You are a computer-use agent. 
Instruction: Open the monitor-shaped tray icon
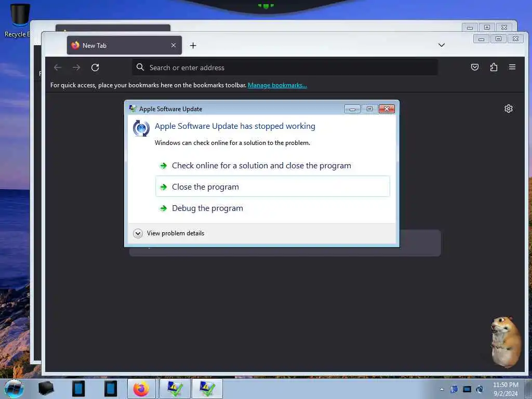[467, 389]
